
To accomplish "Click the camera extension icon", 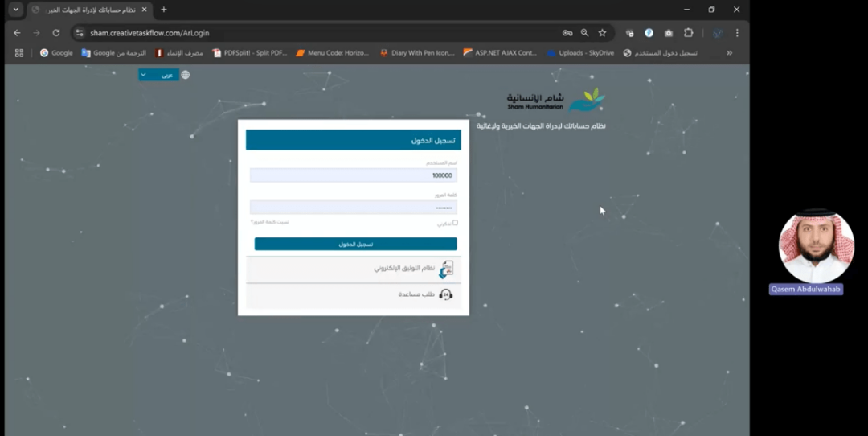I will pyautogui.click(x=669, y=33).
